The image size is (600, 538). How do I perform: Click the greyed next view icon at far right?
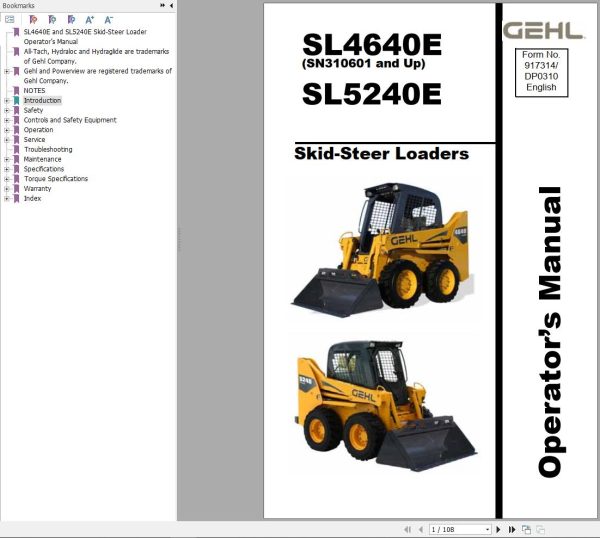tap(540, 530)
